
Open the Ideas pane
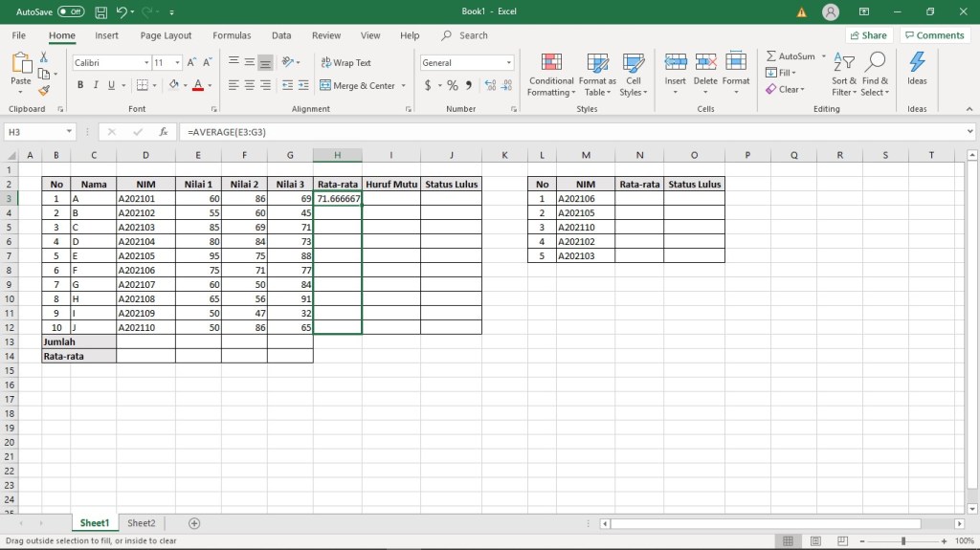917,68
